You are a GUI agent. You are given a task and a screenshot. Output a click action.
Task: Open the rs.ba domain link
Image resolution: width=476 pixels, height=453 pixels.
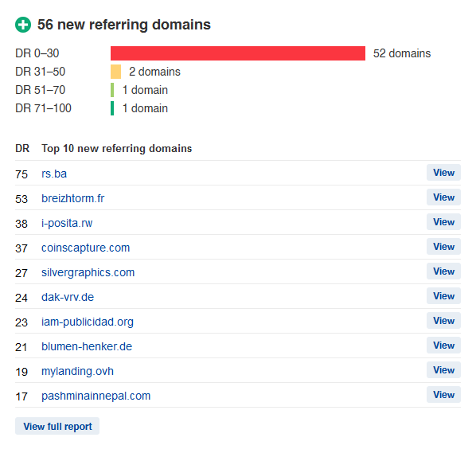click(x=54, y=174)
